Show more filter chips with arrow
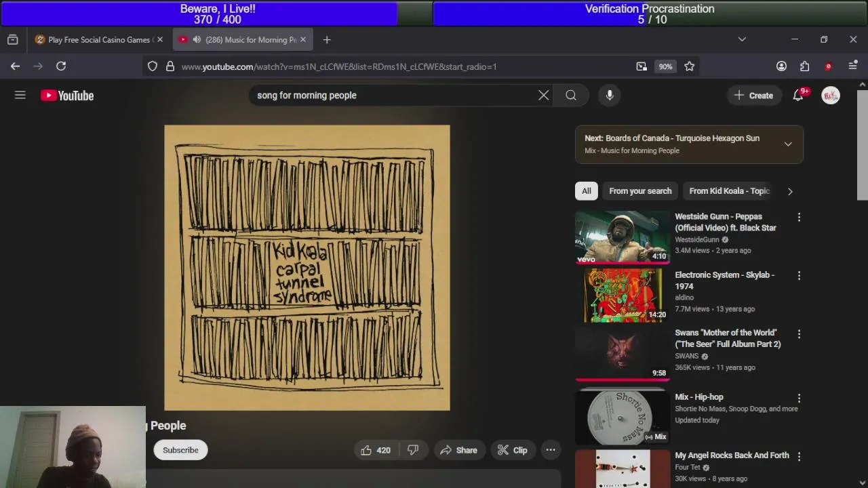Screen dimensions: 868x488 [x=790, y=191]
